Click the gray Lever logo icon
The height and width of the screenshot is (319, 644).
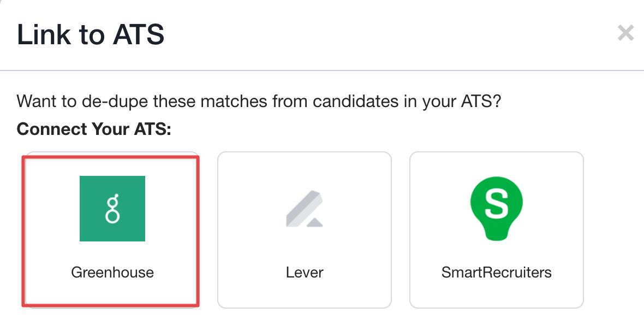pos(304,209)
